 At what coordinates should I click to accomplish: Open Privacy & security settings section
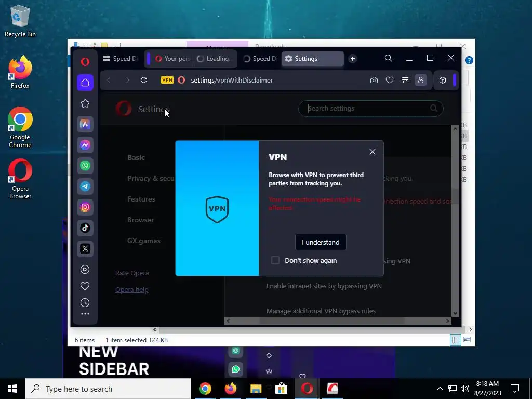pyautogui.click(x=151, y=178)
